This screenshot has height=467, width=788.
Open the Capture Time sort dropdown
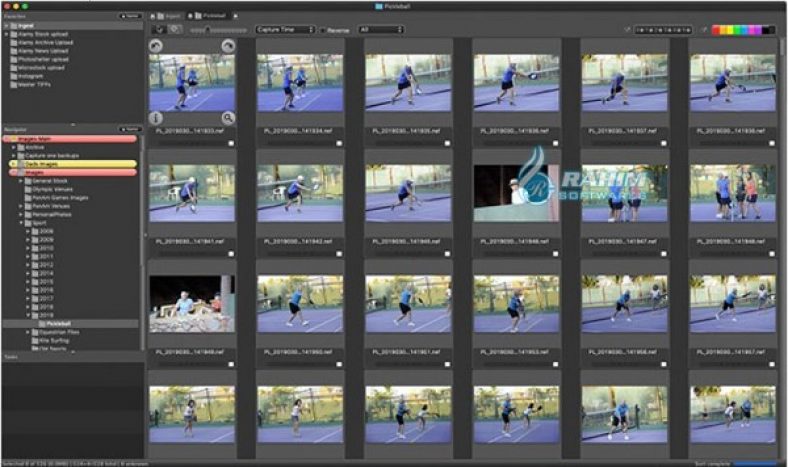(x=284, y=30)
